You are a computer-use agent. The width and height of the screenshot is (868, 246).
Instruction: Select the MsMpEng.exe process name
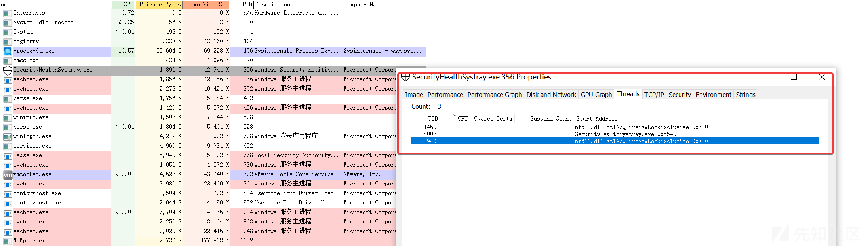pos(30,241)
